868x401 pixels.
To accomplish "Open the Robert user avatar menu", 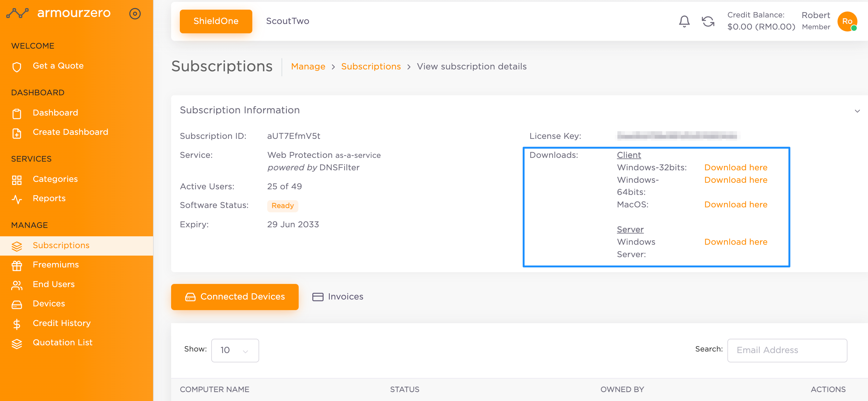I will 847,21.
